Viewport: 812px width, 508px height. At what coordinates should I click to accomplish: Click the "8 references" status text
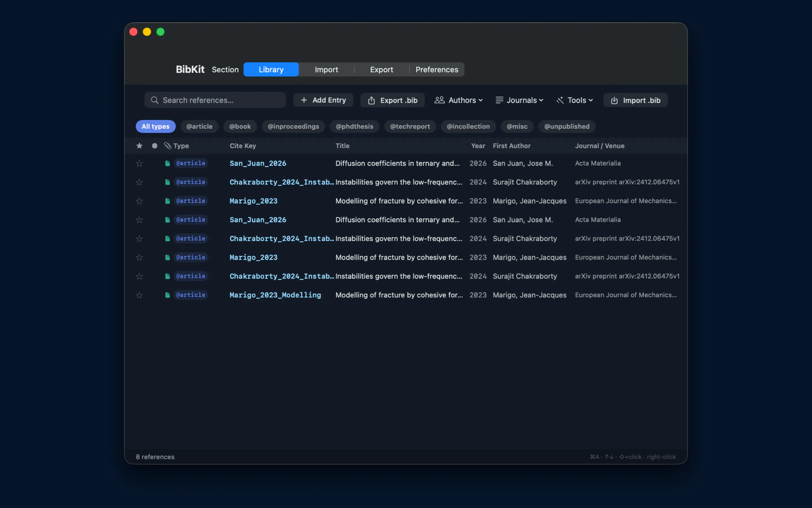point(155,457)
